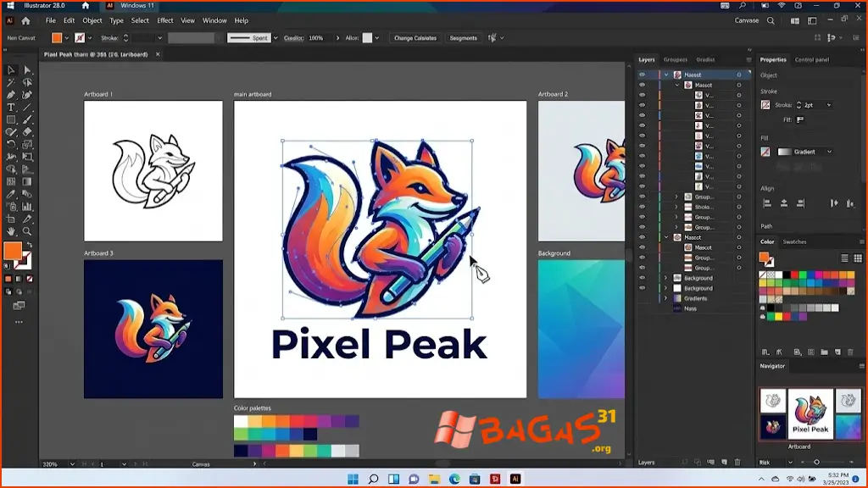Open the fill color dropdown in control bar

click(66, 38)
